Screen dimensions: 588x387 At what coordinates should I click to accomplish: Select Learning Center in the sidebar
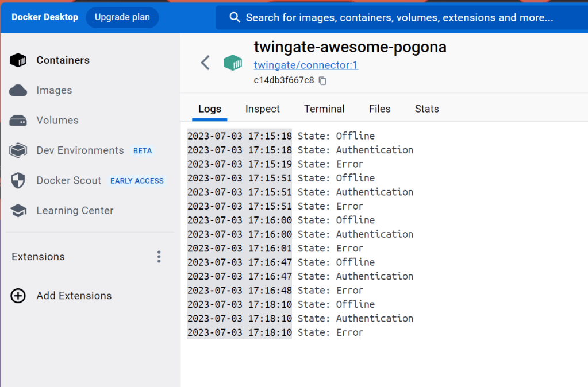point(75,211)
